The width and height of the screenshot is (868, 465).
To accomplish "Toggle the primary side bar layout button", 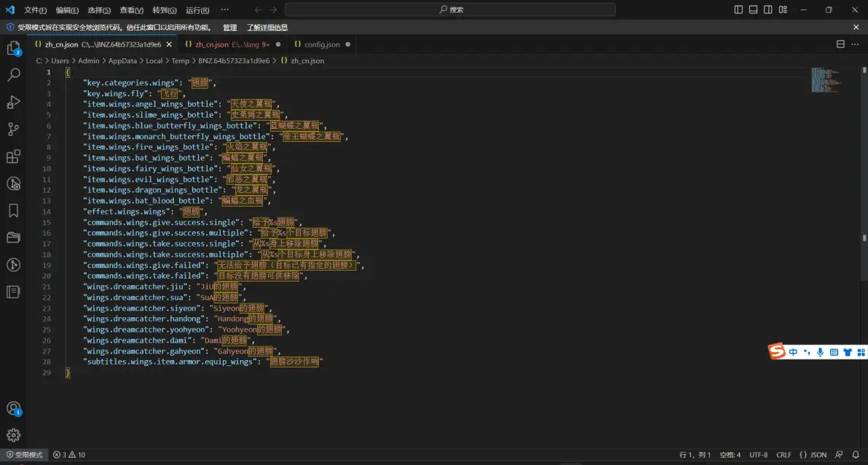I will coord(738,10).
